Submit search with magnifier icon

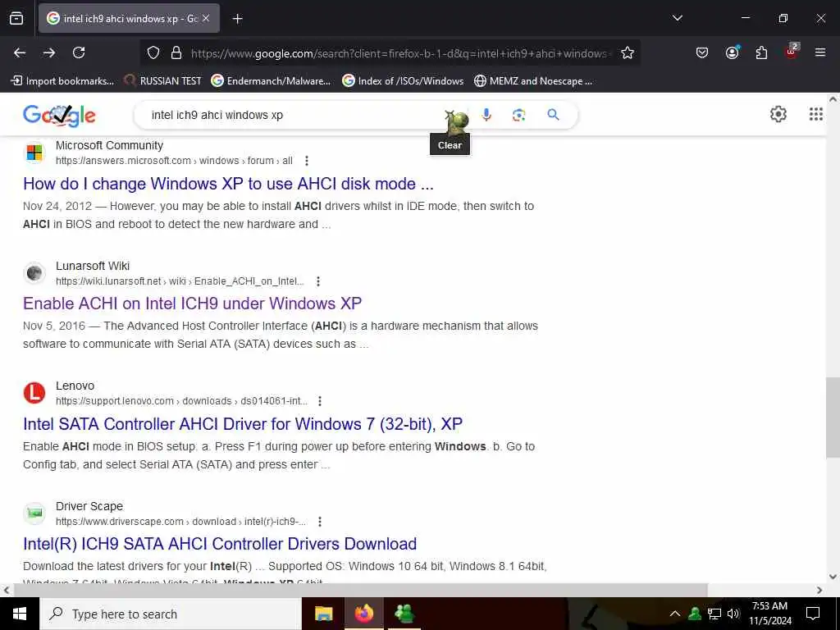(x=554, y=115)
